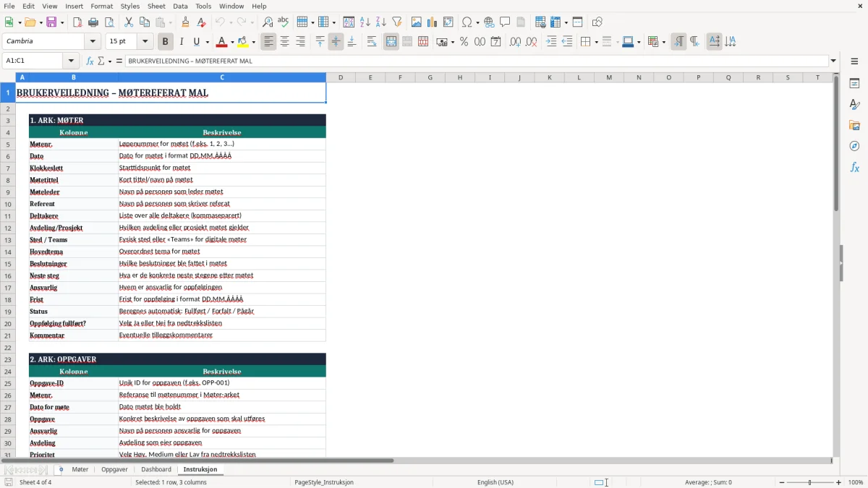
Task: Open the Sheet menu
Action: [156, 6]
